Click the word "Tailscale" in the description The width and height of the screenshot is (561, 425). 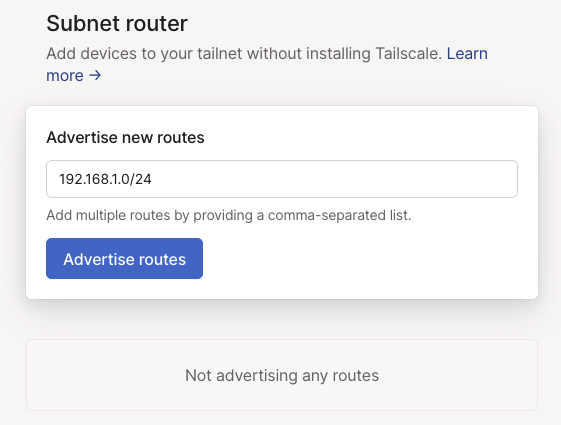point(406,54)
